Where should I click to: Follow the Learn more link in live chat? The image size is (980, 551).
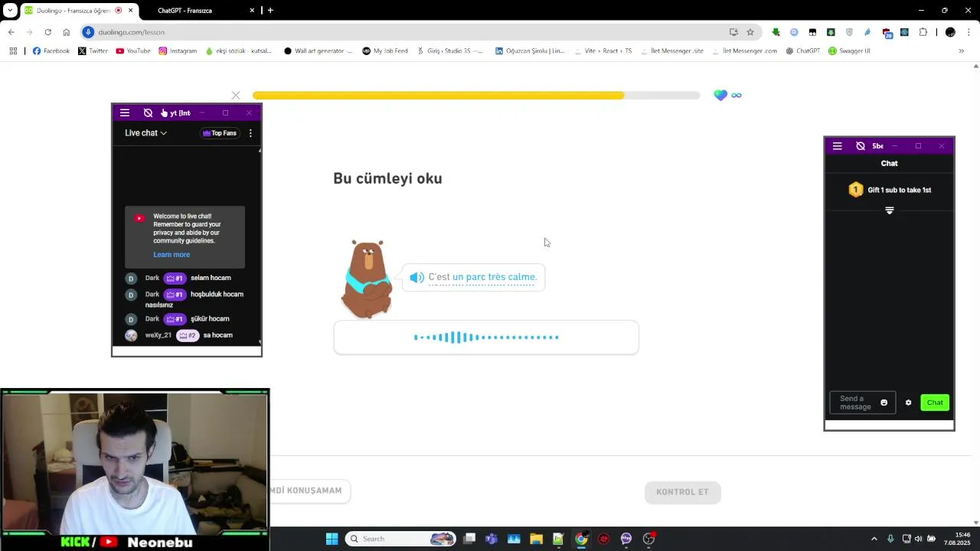[171, 255]
